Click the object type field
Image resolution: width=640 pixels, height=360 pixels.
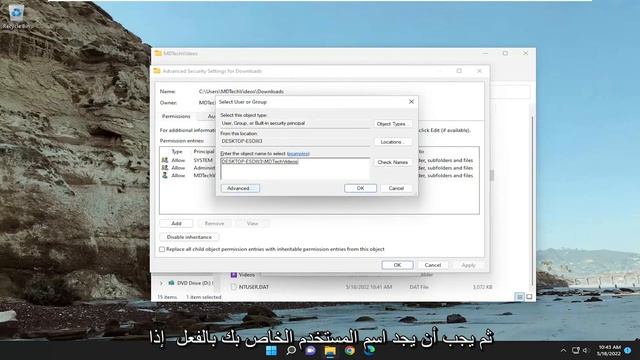[x=295, y=123]
